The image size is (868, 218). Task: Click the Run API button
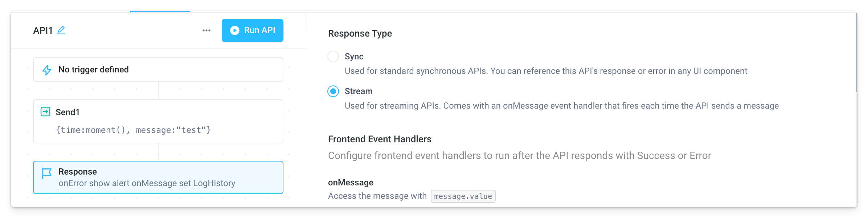[x=253, y=30]
